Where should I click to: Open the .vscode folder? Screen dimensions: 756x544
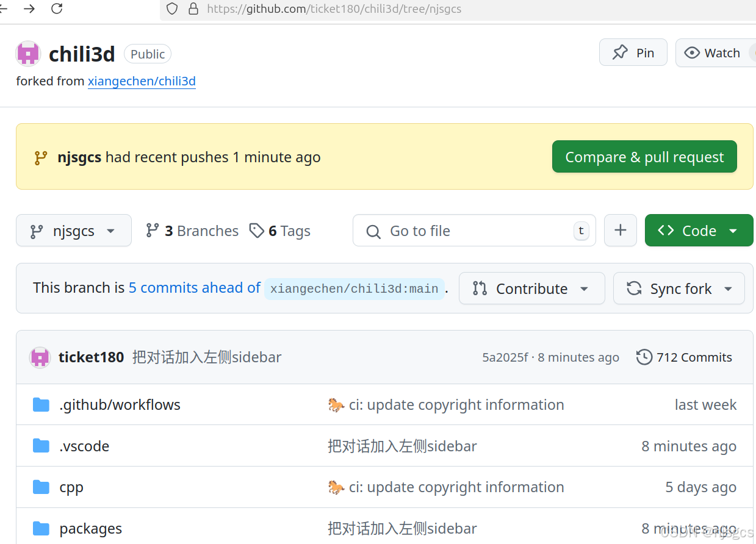pos(84,446)
